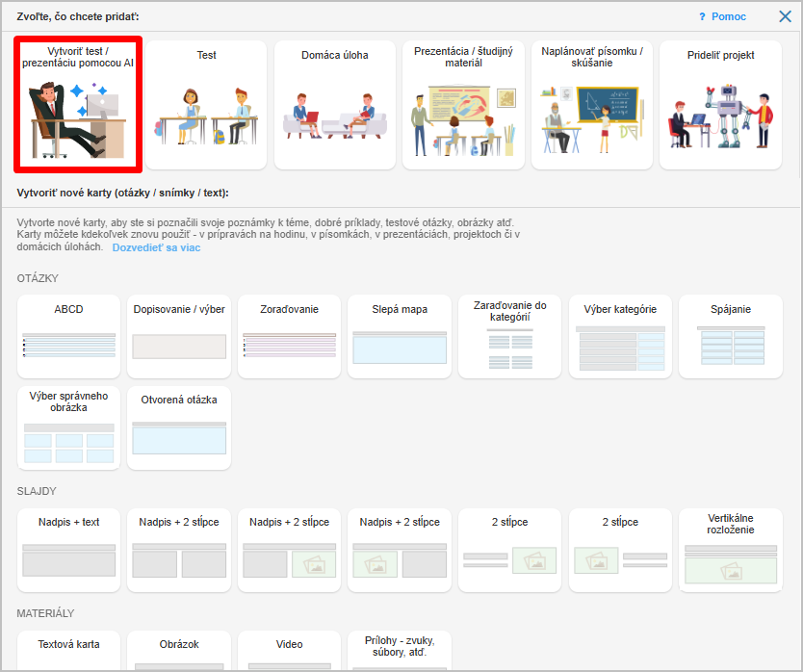Open the Pomoc help link
The height and width of the screenshot is (672, 803).
pos(722,17)
